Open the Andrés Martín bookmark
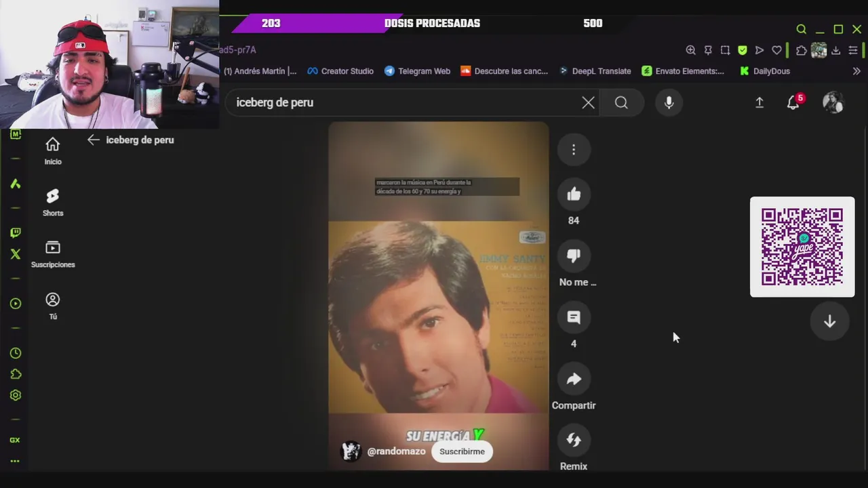The image size is (868, 488). 260,71
